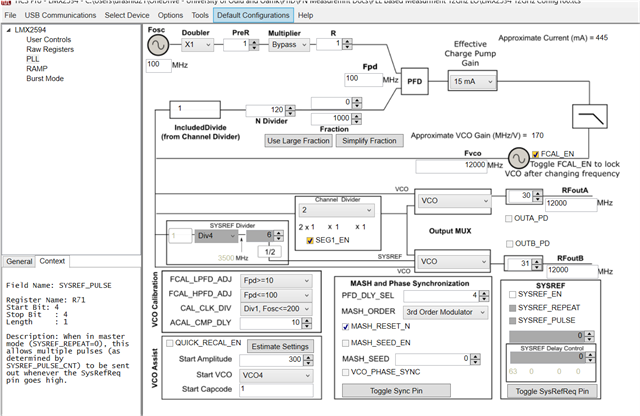Screen dimensions: 640x416
Task: Open the Select Device menu
Action: (127, 15)
